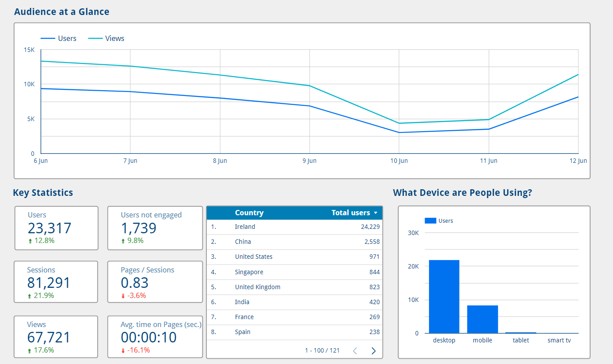Open the Total users sort dropdown
Viewport: 613px width, 364px height.
coord(376,213)
